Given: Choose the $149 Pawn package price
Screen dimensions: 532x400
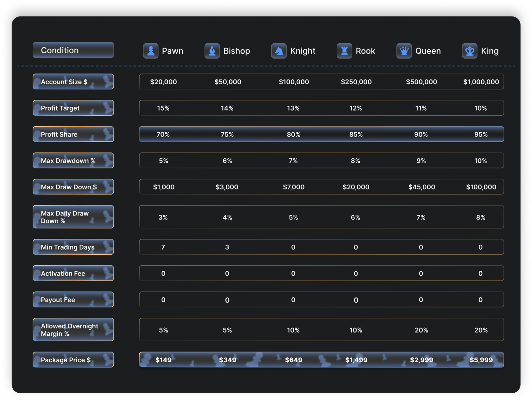Looking at the screenshot, I should 163,360.
